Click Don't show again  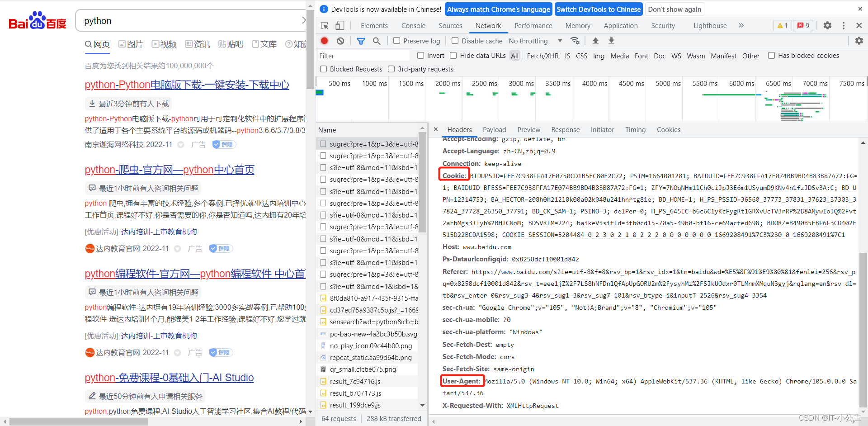(675, 9)
